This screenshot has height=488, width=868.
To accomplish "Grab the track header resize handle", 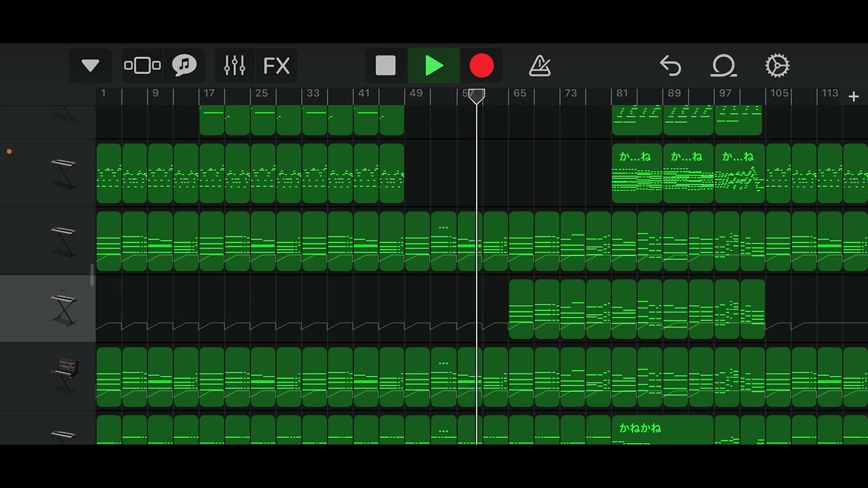I will [x=92, y=274].
